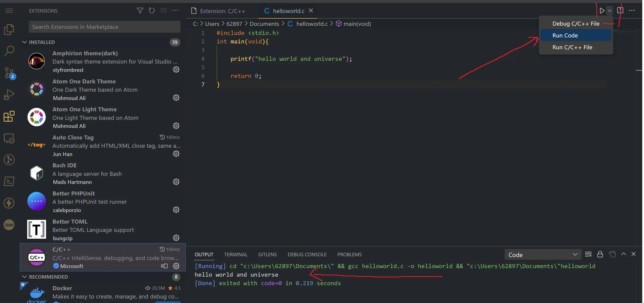Open the lightning bolt icon in activity bar

pos(9,203)
